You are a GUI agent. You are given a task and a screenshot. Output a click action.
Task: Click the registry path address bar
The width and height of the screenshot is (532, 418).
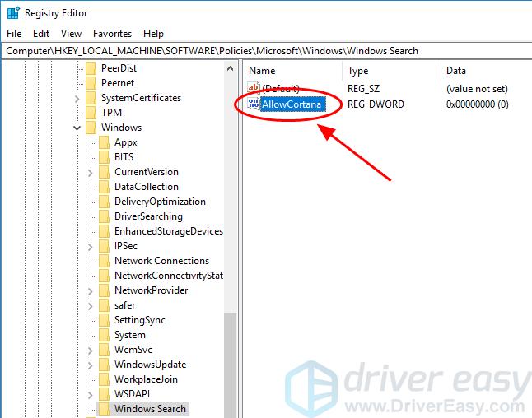coord(266,51)
